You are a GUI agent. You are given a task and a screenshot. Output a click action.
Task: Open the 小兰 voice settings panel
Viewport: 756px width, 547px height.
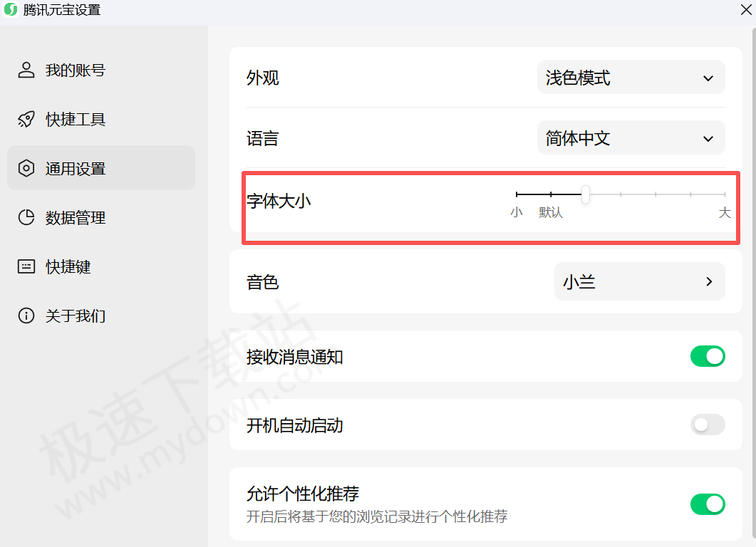pyautogui.click(x=639, y=281)
